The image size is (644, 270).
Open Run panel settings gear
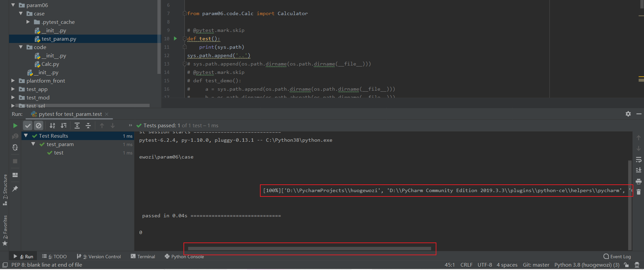[628, 114]
